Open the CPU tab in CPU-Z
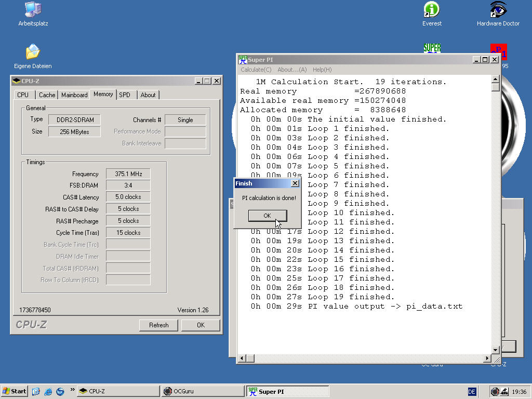The height and width of the screenshot is (399, 532). 23,95
